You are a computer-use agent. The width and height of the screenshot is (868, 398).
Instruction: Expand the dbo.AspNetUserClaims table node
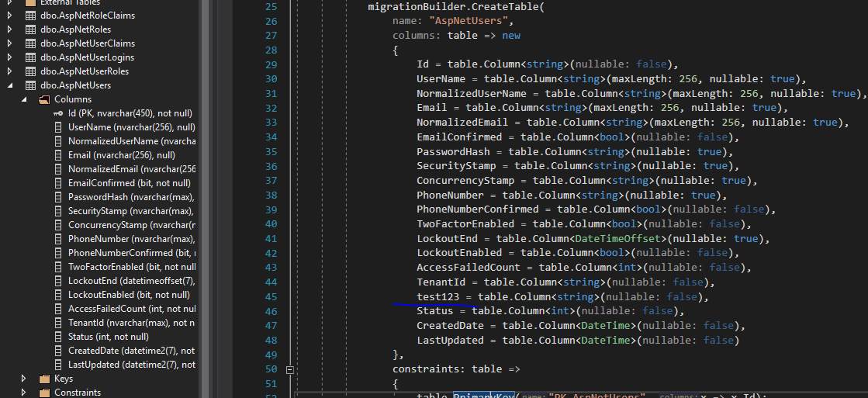pos(9,43)
